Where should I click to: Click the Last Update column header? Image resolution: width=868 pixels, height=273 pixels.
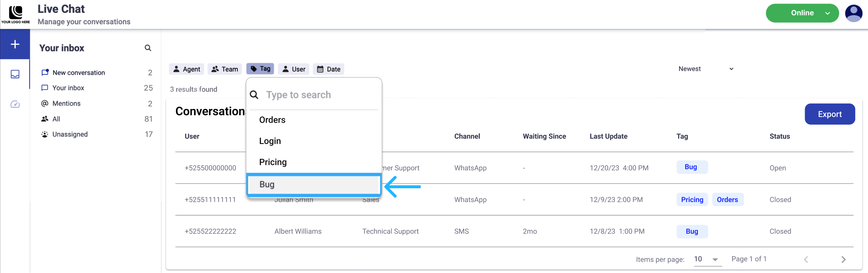pos(608,136)
